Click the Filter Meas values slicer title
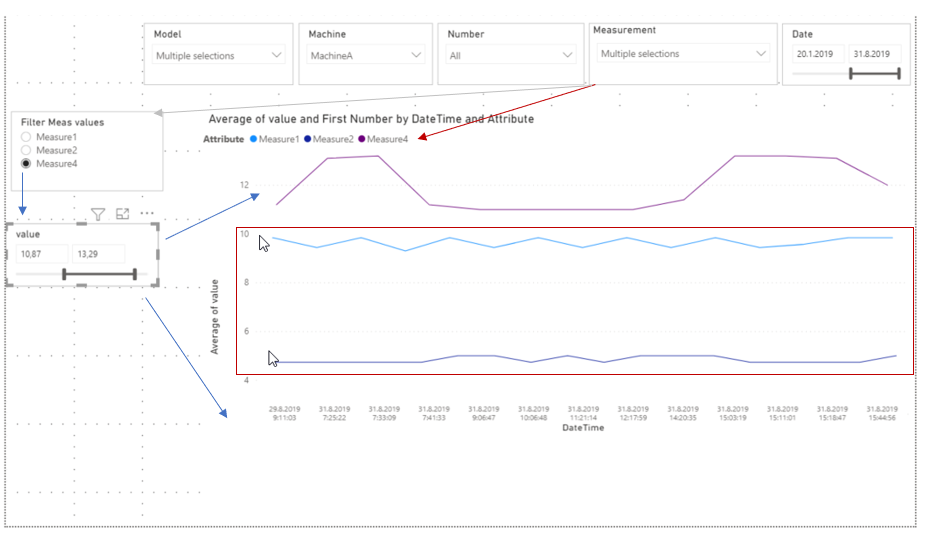 tap(62, 123)
